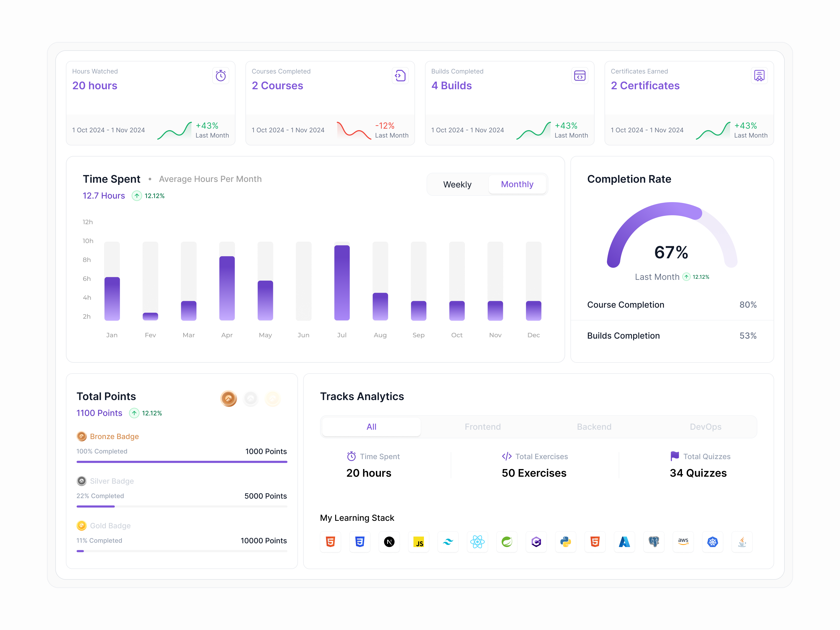Select the Tailwind CSS icon in learning stack
The height and width of the screenshot is (630, 840).
(448, 542)
